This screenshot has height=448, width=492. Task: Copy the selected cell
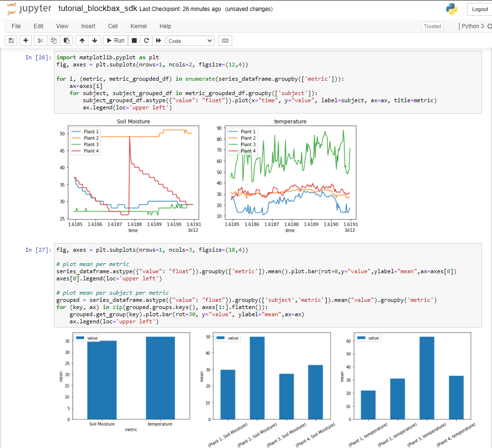53,40
